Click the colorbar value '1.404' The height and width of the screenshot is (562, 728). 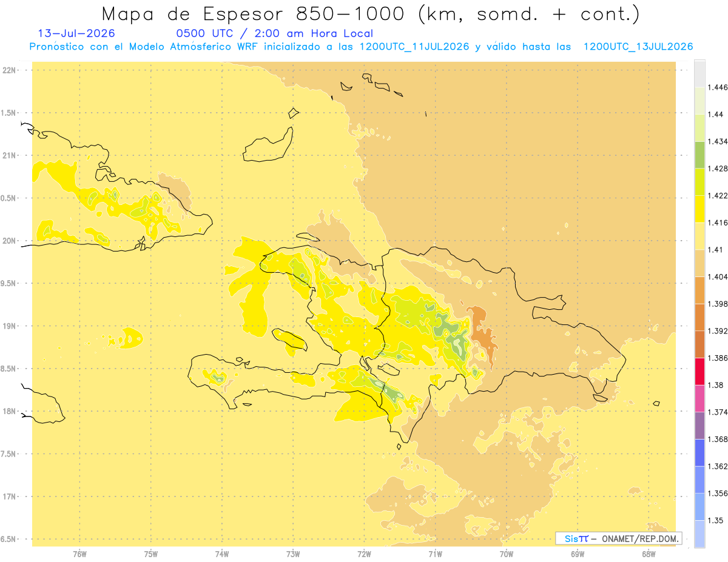(x=718, y=276)
